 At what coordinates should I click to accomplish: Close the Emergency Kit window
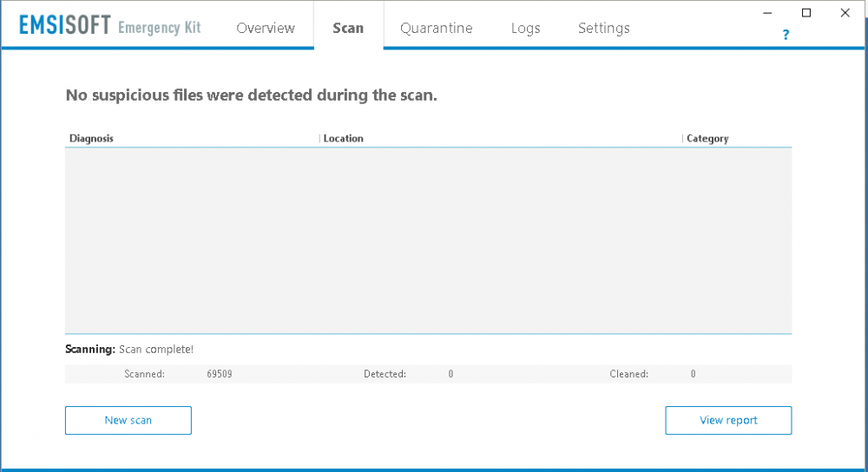(x=845, y=13)
